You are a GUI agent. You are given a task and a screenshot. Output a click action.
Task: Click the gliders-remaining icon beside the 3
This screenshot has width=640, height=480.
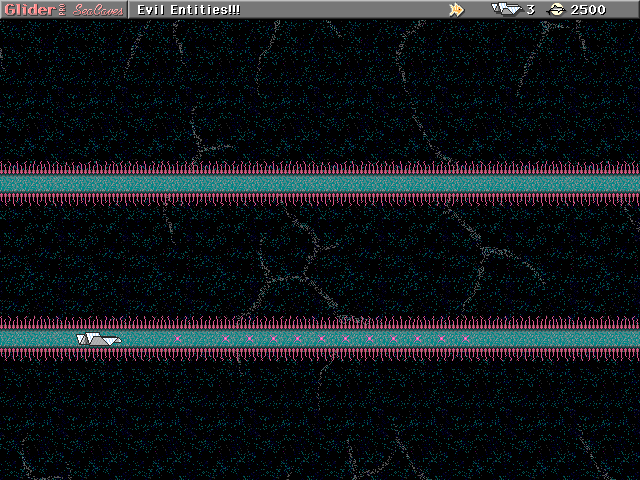tap(506, 9)
